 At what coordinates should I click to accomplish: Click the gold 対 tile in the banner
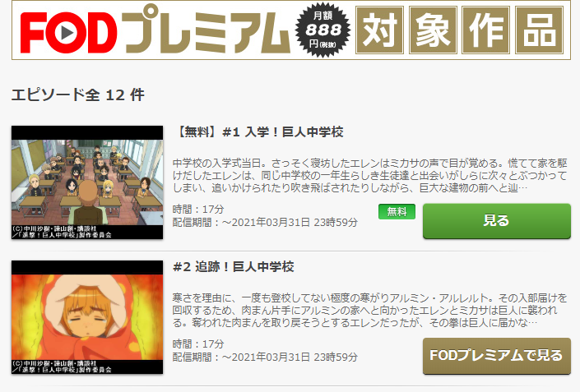(x=379, y=30)
